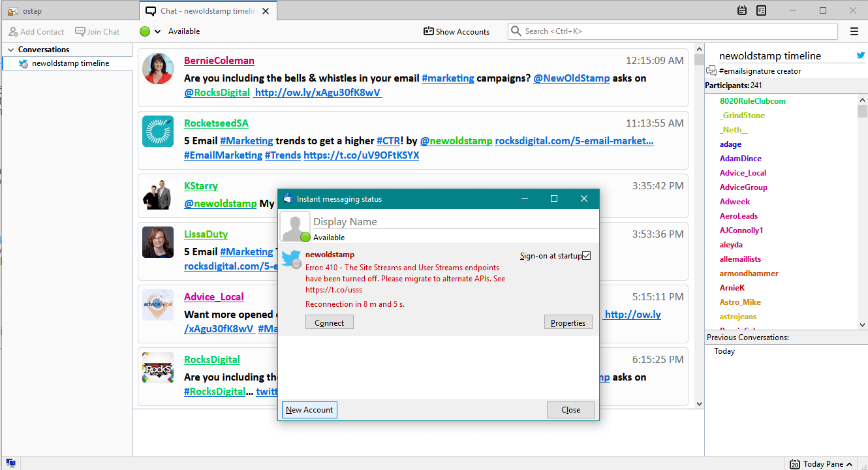Open the @RocksDigital mention link
This screenshot has width=868, height=470.
click(x=217, y=93)
